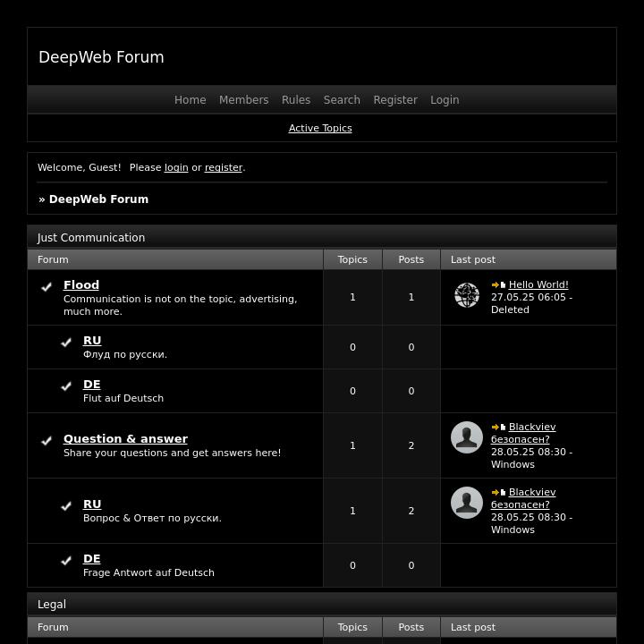Open the Active Topics link
Viewport: 644px width, 644px height.
tap(320, 128)
